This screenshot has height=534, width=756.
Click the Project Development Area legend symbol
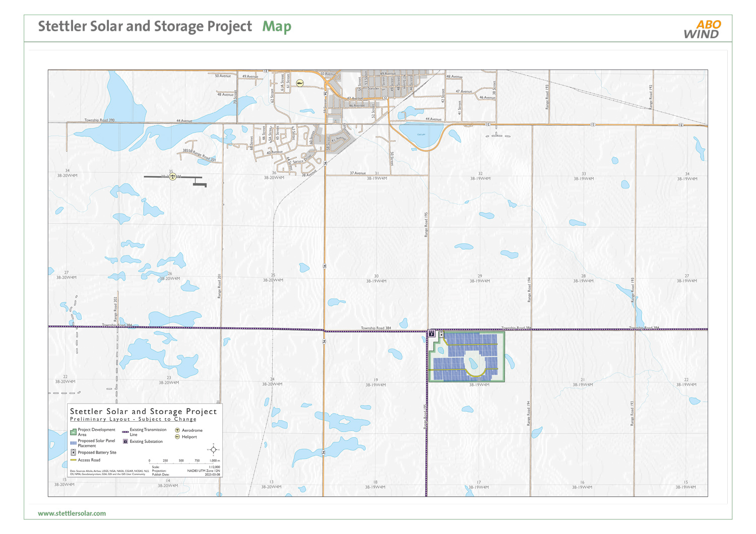click(73, 432)
